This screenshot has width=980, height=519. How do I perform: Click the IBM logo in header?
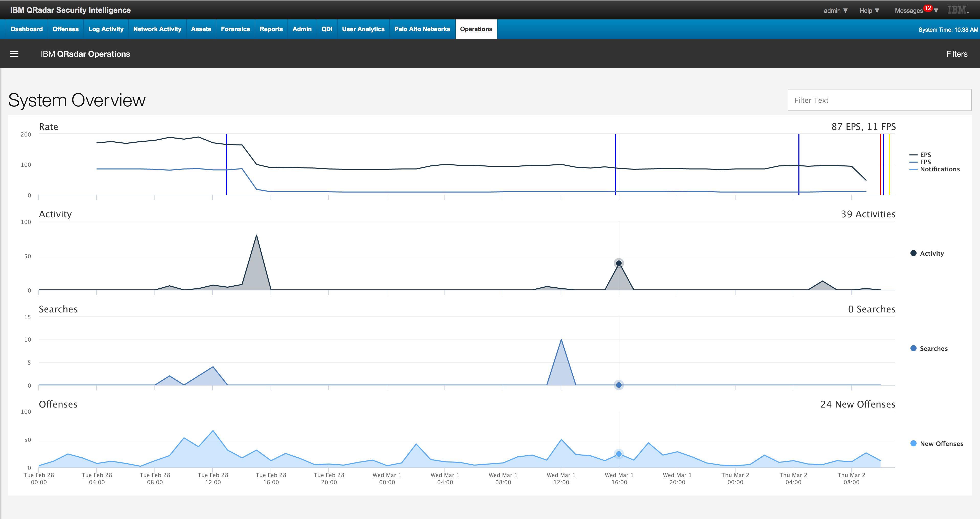pyautogui.click(x=958, y=10)
